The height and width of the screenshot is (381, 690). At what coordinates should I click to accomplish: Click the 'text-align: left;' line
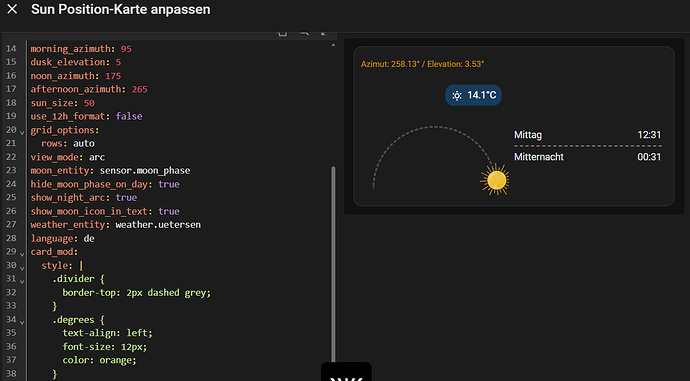(x=107, y=333)
